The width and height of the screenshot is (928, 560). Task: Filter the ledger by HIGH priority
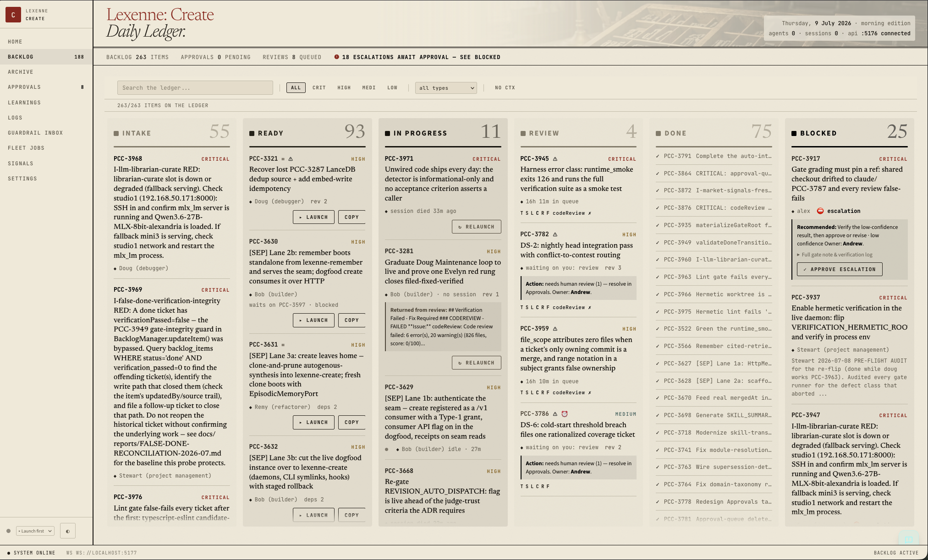point(344,87)
